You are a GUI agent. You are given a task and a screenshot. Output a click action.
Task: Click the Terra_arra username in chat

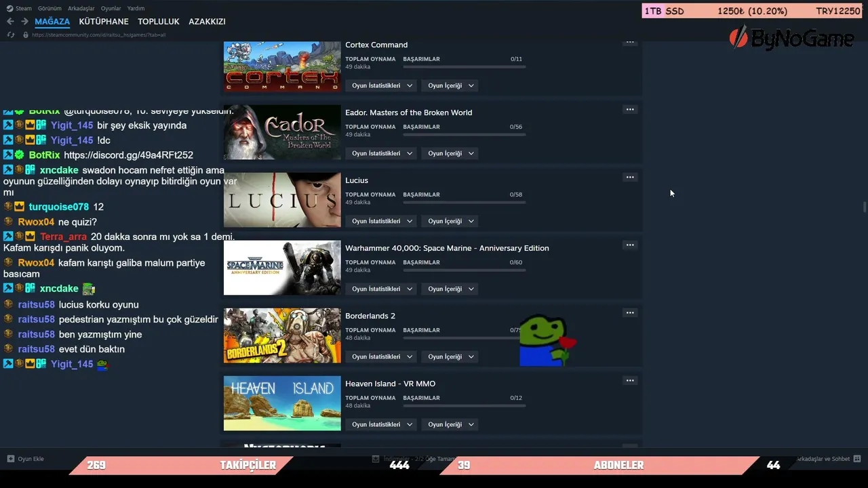tap(64, 237)
